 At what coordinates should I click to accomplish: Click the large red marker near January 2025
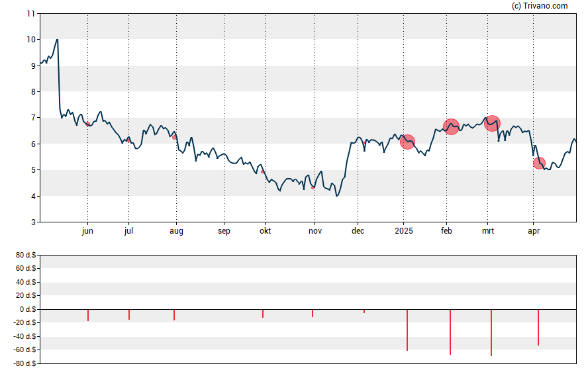[407, 142]
